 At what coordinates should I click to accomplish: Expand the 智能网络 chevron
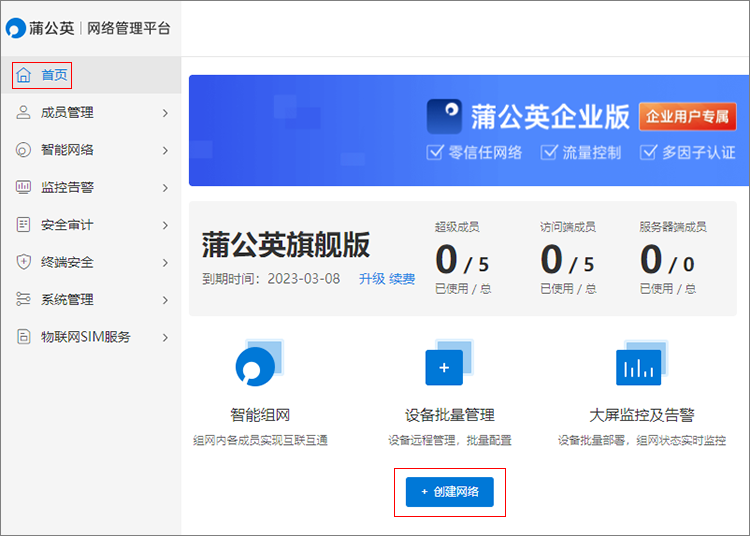coord(165,150)
